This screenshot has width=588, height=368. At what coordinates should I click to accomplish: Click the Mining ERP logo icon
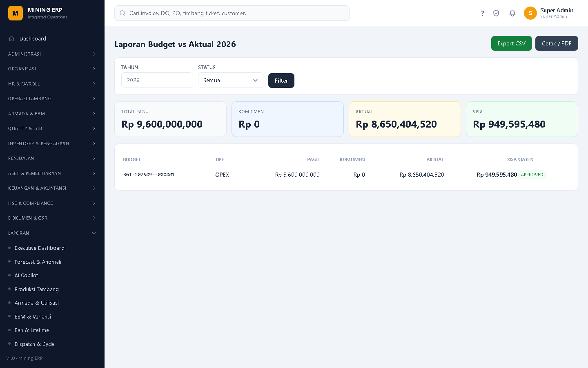tap(16, 13)
